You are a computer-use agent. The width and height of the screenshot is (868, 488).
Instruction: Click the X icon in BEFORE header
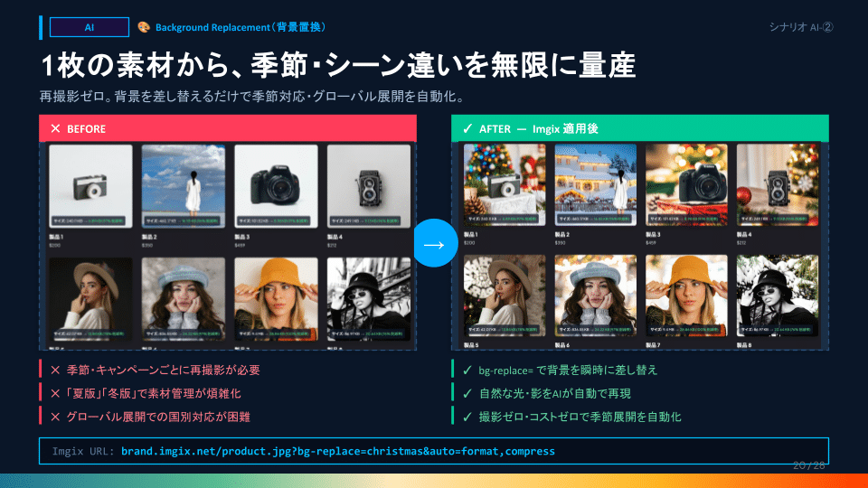click(55, 128)
